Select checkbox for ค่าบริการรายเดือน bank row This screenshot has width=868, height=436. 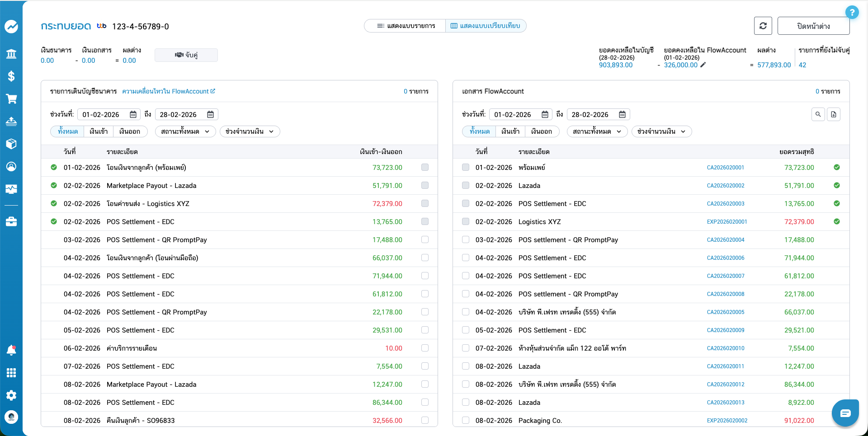[425, 348]
